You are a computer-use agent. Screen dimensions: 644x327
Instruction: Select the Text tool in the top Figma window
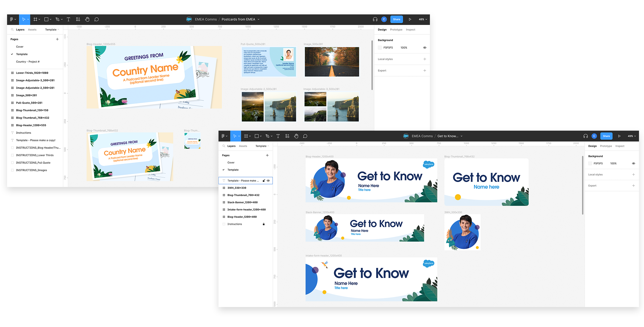(x=68, y=19)
